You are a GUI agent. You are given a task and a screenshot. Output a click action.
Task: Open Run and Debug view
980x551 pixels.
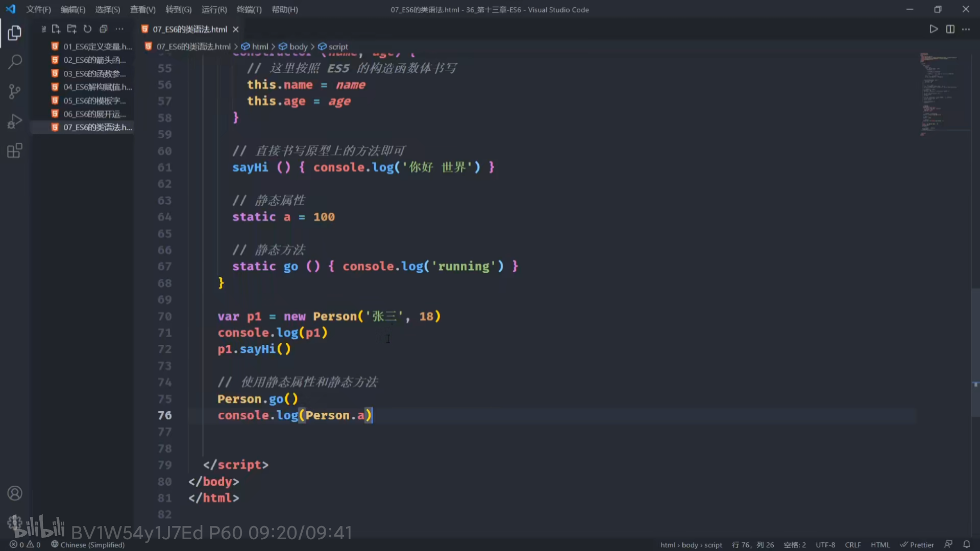pyautogui.click(x=15, y=121)
